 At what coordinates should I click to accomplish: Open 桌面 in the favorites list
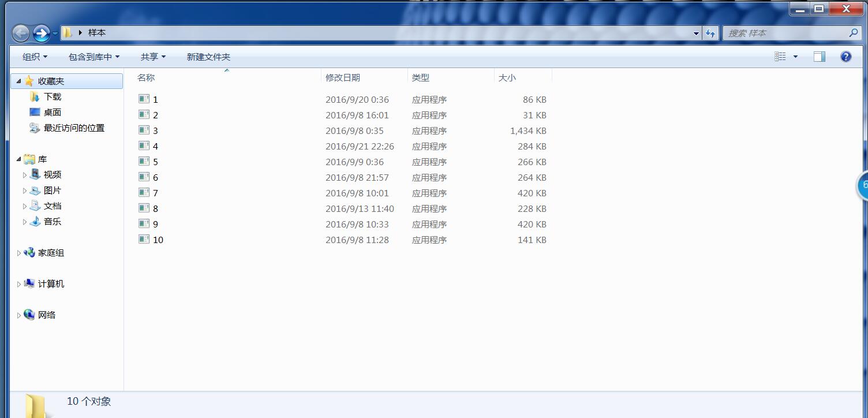pyautogui.click(x=53, y=113)
